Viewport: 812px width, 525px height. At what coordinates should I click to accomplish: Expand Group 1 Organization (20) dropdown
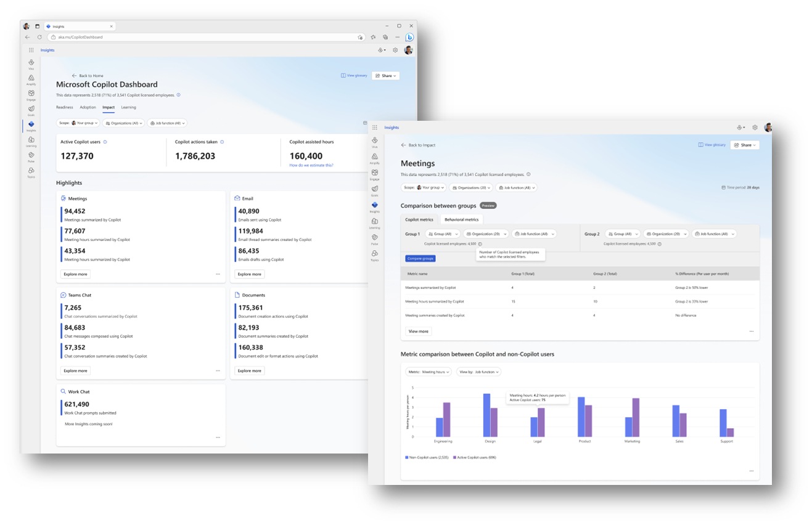tap(486, 234)
